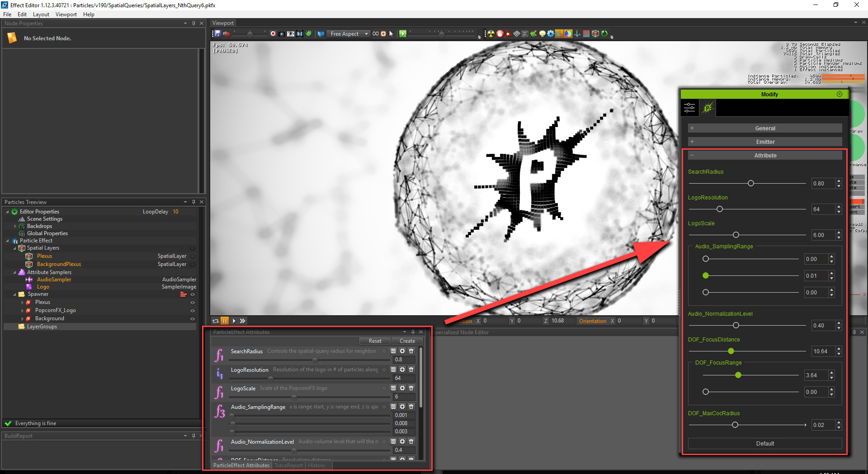Collapse the Editor Properties tree node
This screenshot has height=474, width=868.
point(7,212)
